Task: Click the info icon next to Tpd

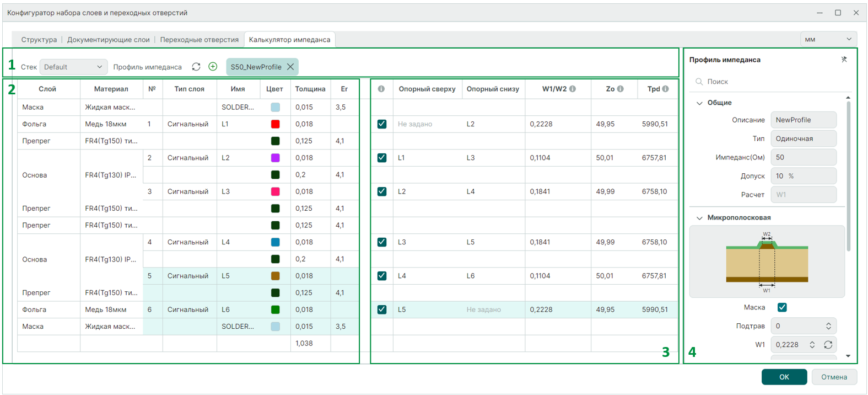Action: (x=665, y=89)
